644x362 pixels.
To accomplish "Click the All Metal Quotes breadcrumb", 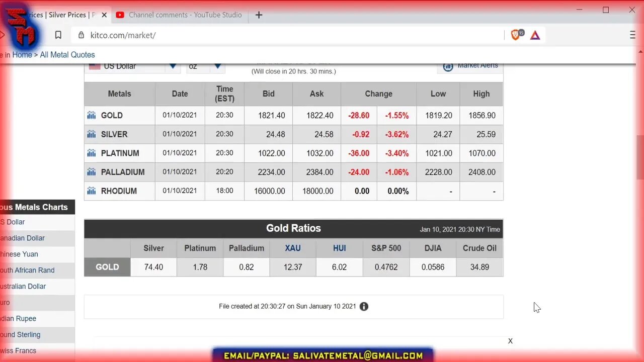I will [x=67, y=55].
